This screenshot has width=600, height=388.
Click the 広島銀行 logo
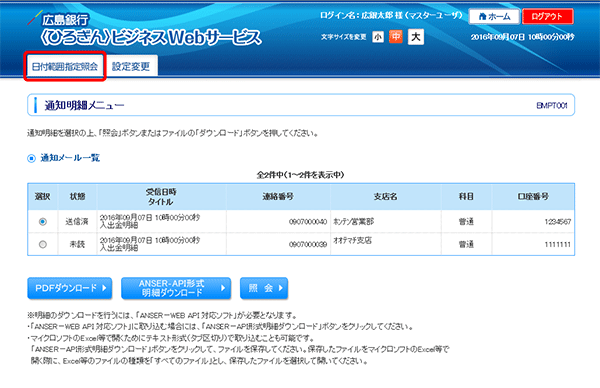tap(59, 19)
